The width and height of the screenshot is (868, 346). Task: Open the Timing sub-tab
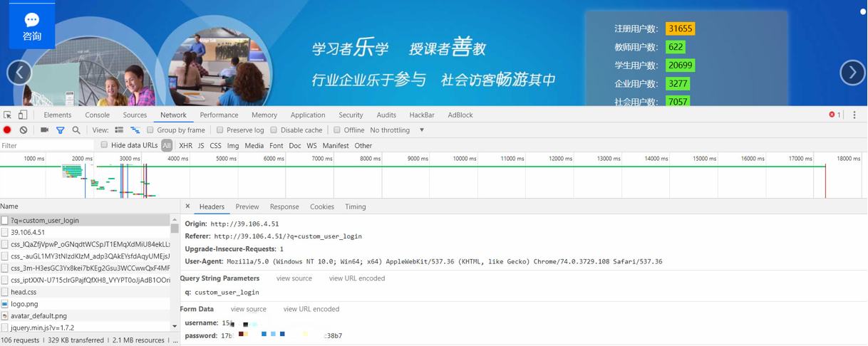click(x=356, y=206)
